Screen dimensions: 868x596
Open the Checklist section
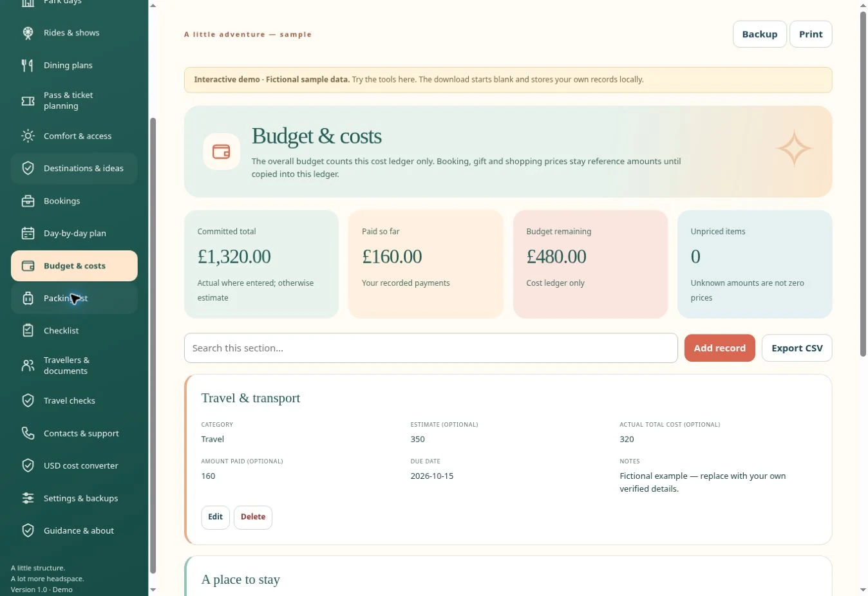coord(74,330)
